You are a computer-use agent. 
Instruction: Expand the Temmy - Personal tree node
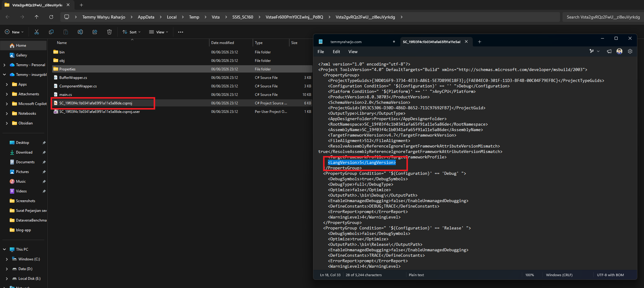pos(4,65)
